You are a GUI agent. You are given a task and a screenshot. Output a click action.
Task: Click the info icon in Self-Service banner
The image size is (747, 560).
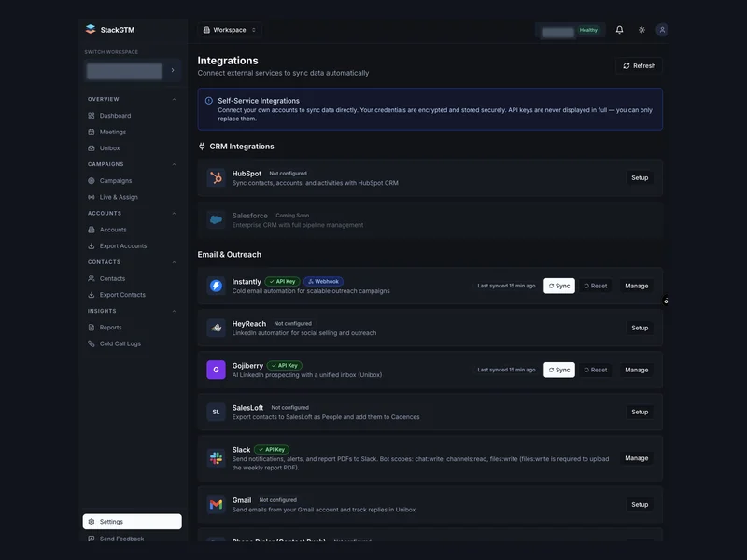click(x=208, y=101)
